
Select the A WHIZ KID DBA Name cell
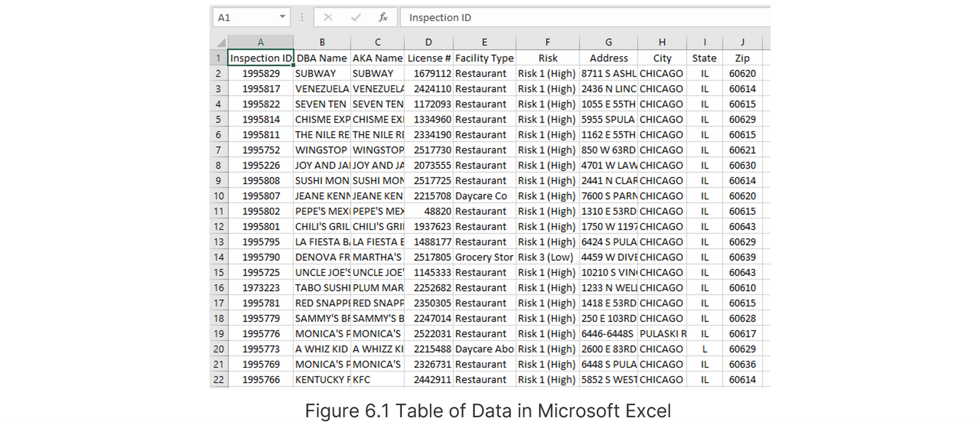click(322, 349)
